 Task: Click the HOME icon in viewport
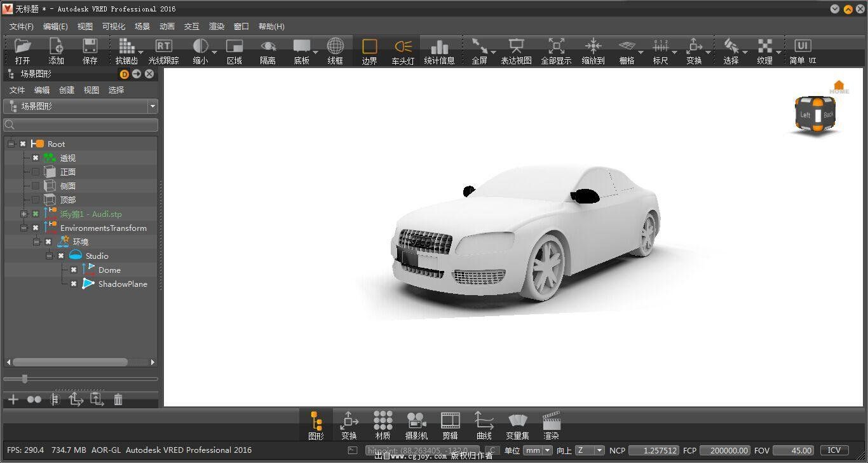point(839,86)
